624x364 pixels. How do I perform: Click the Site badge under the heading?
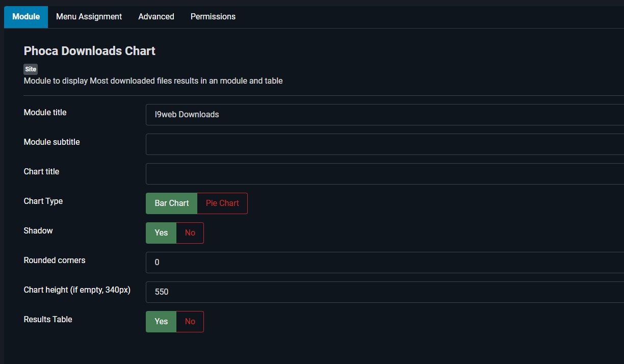31,69
